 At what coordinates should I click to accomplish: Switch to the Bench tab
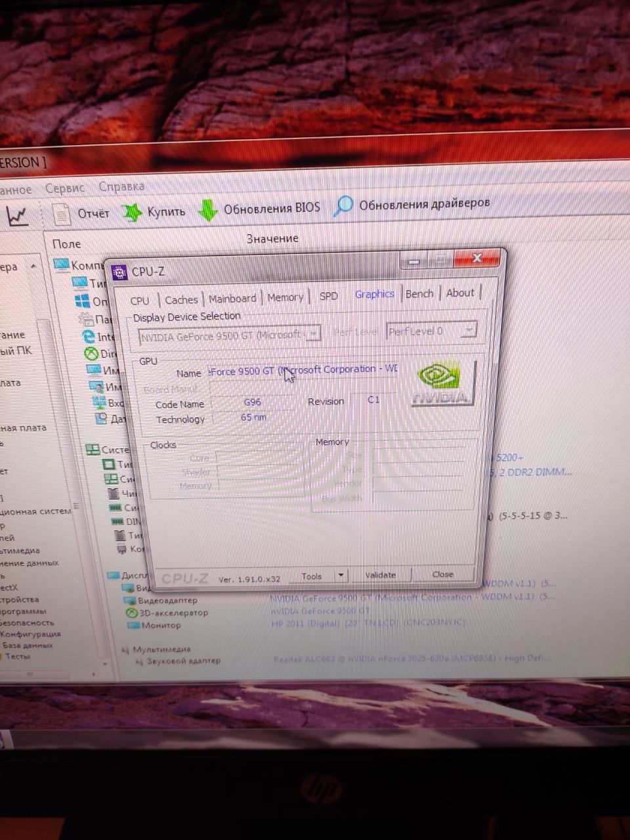419,293
